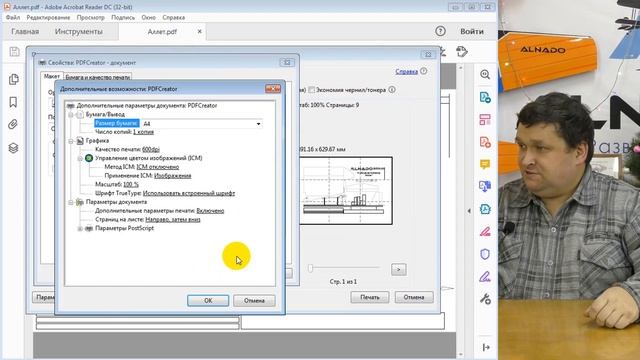Screen dimensions: 640x360
Task: Open page thumbnails panel in left sidebar
Action: click(x=13, y=79)
